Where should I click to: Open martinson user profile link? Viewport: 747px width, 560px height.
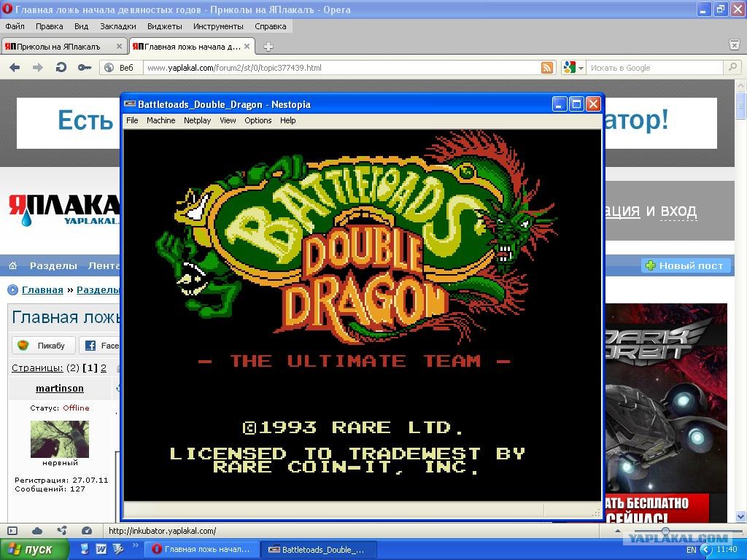(60, 388)
